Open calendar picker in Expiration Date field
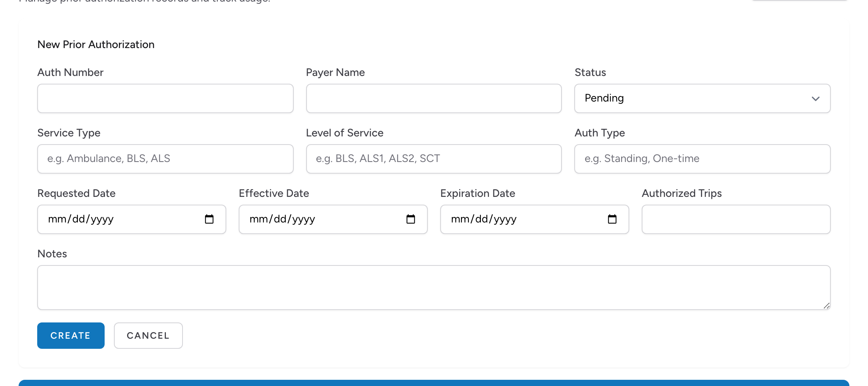The image size is (868, 386). pyautogui.click(x=612, y=219)
